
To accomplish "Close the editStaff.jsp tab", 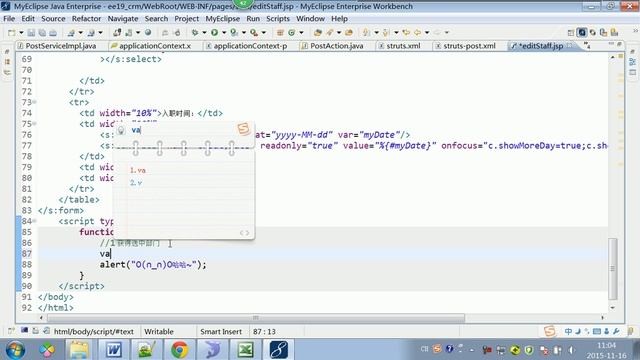I will coord(570,46).
